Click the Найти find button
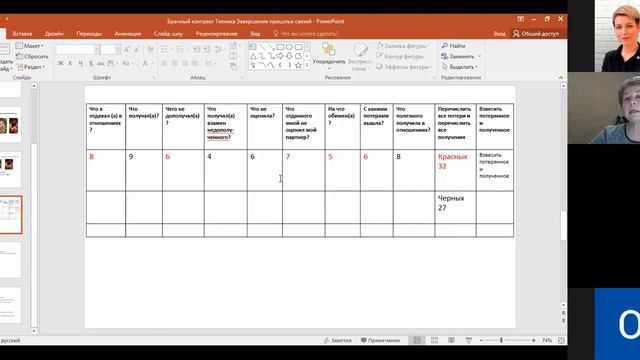The image size is (640, 360). (453, 46)
